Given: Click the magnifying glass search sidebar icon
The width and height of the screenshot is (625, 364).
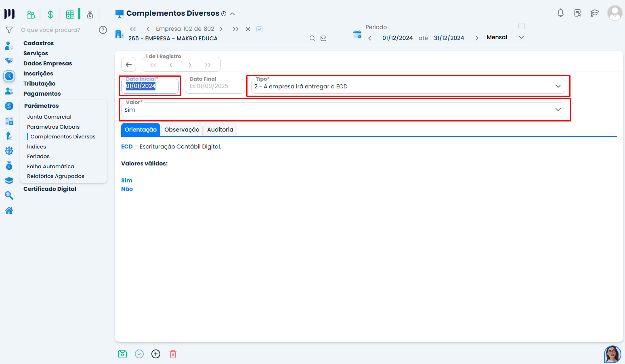Looking at the screenshot, I should [x=9, y=195].
